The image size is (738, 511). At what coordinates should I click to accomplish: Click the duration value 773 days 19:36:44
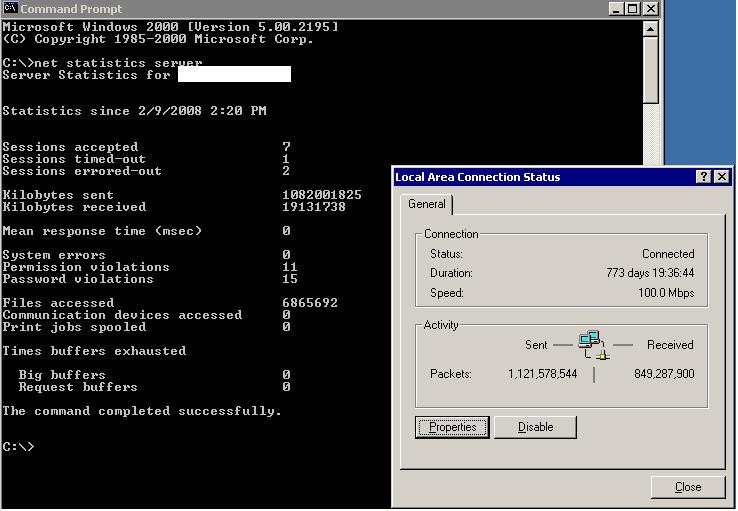pos(650,273)
